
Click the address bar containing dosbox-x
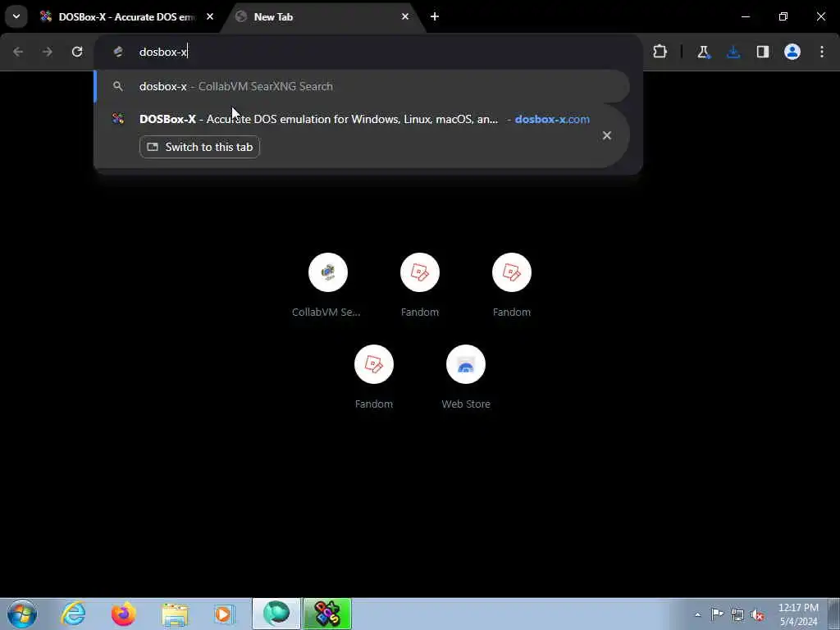368,52
